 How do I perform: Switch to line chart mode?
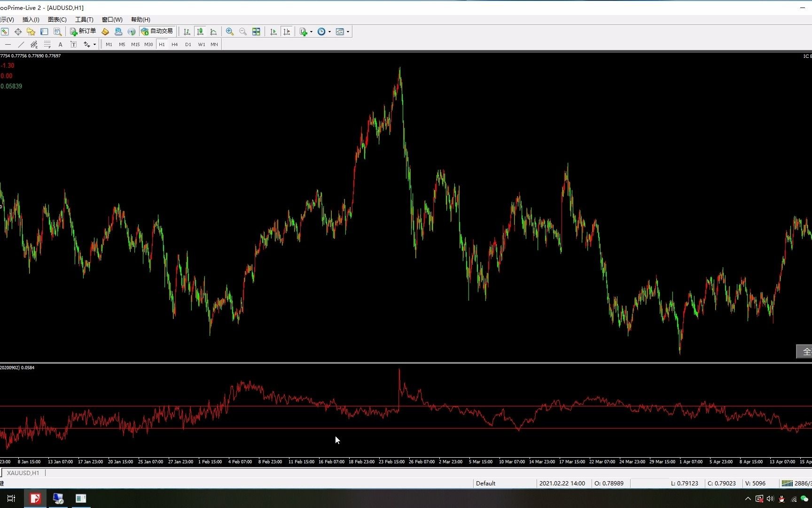(x=213, y=32)
